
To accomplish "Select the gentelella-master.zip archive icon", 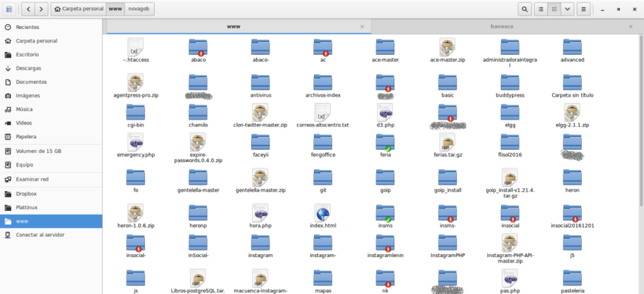I will [260, 178].
